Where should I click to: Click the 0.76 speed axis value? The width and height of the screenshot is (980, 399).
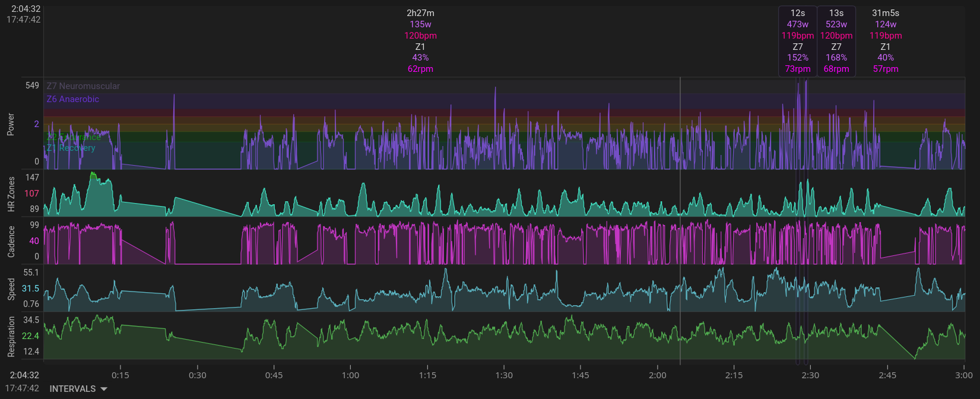tap(31, 304)
